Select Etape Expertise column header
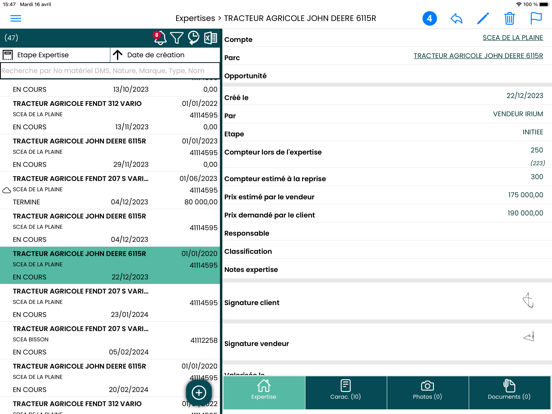 click(55, 55)
